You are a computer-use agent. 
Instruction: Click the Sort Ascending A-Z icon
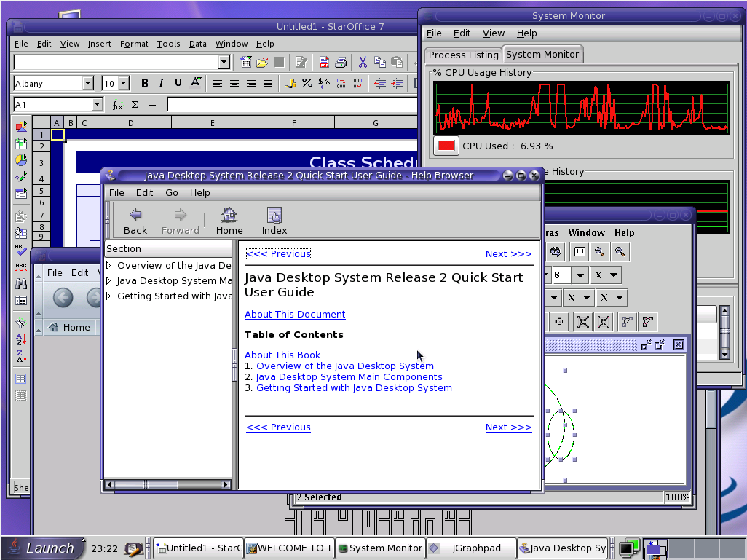click(21, 339)
